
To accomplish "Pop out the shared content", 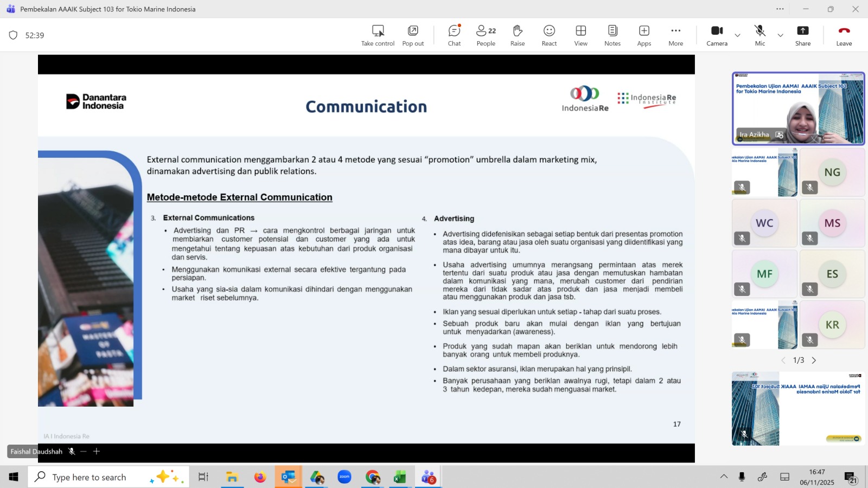I will point(413,35).
